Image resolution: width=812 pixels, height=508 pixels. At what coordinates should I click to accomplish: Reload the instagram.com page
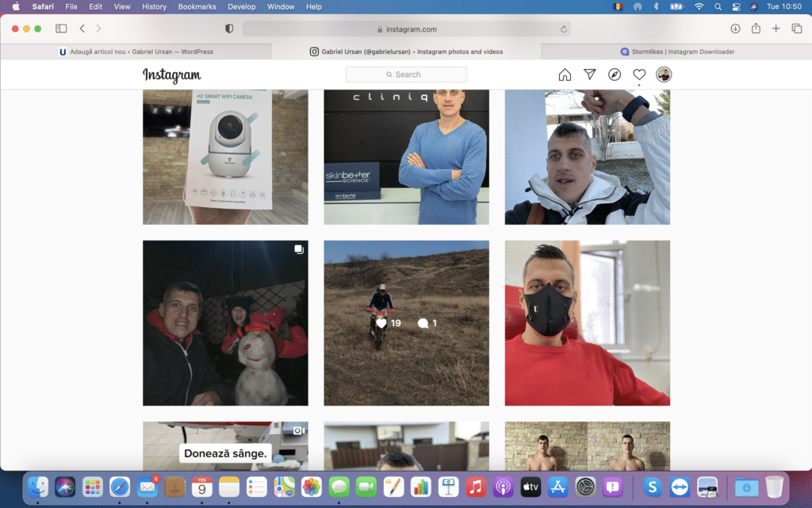[x=564, y=29]
